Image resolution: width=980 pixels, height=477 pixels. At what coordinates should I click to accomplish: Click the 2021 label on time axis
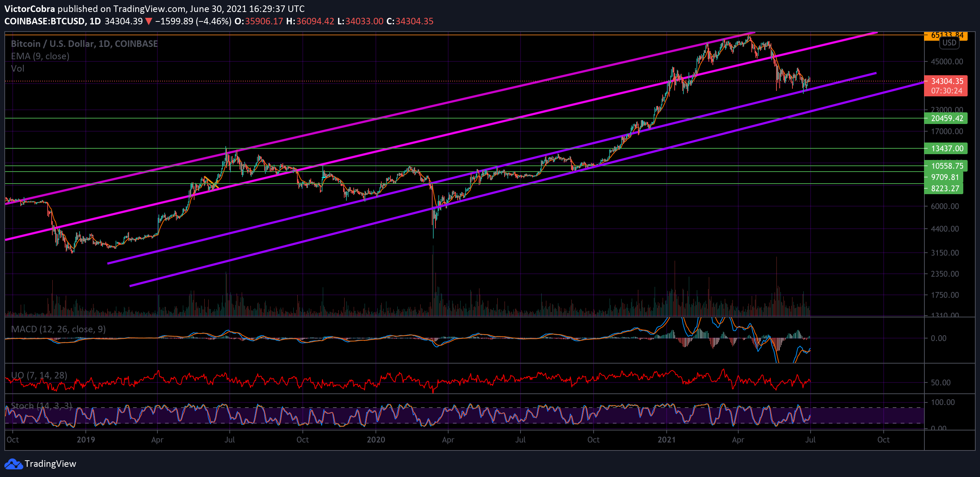coord(667,440)
